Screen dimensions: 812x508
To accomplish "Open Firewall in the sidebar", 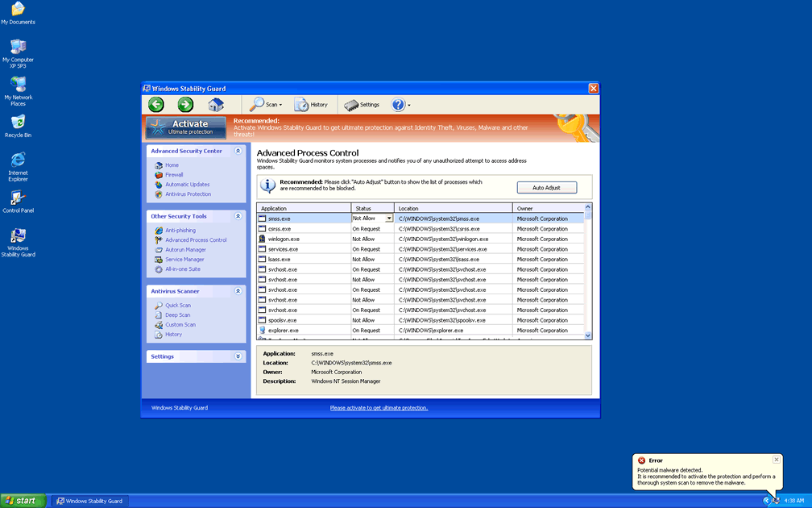I will [174, 175].
